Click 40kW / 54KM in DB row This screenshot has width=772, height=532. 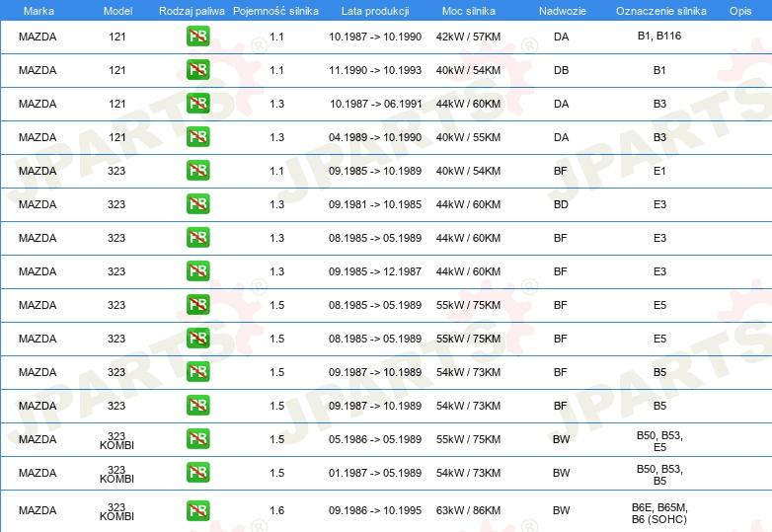coord(468,70)
